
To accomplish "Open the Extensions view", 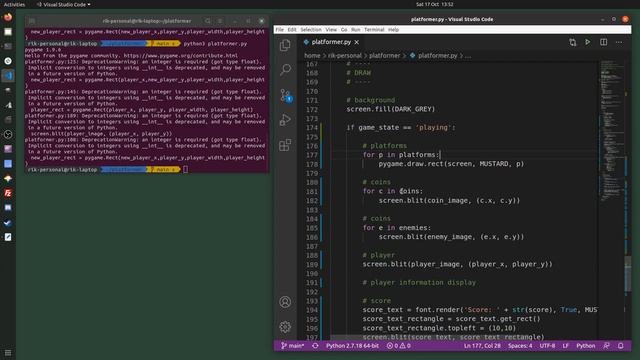I will click(x=285, y=145).
